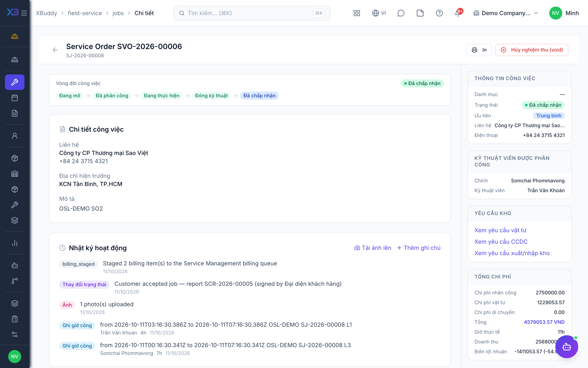588x368 pixels.
Task: Open the person sidebar icon
Action: (14, 136)
